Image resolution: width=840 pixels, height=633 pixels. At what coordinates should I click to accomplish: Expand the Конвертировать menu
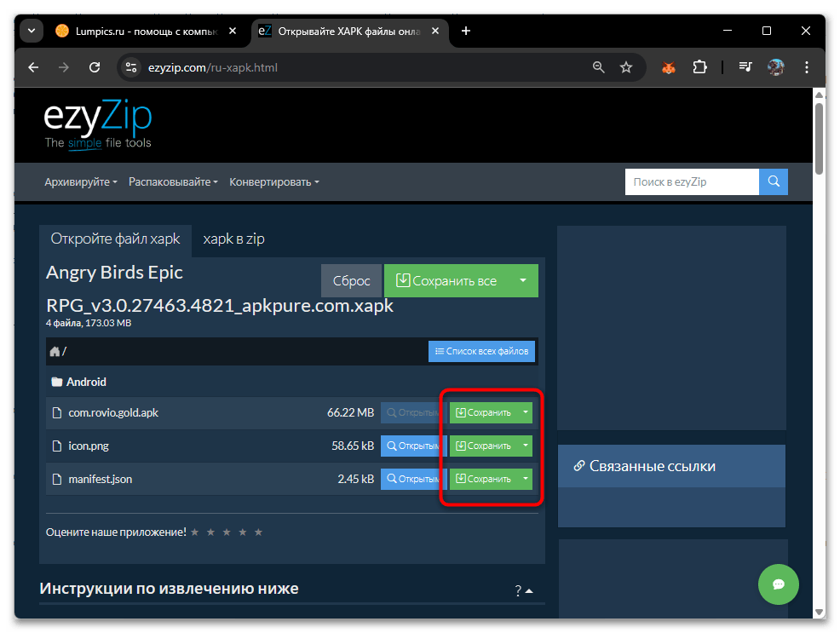(x=273, y=182)
